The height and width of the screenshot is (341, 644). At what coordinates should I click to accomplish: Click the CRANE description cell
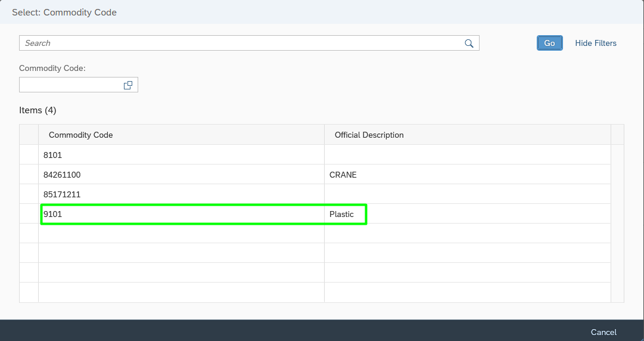point(468,174)
